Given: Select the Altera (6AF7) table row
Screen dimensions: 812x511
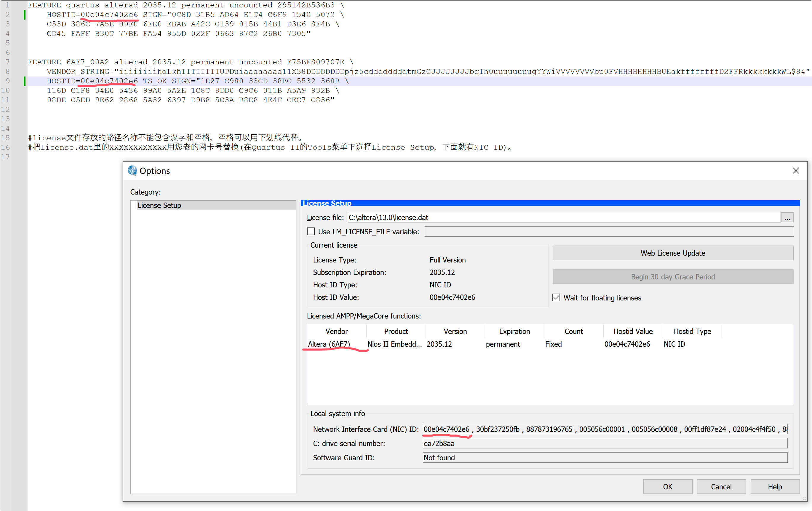Looking at the screenshot, I should 329,344.
